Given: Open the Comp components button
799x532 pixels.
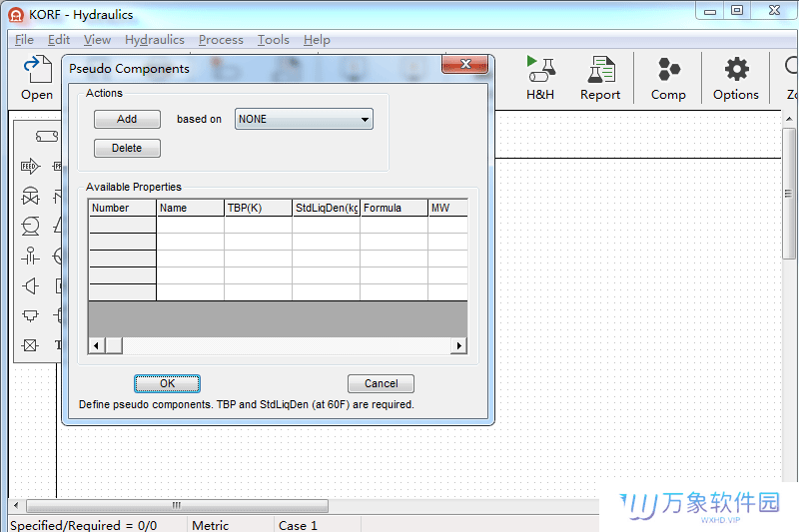Looking at the screenshot, I should tap(668, 78).
